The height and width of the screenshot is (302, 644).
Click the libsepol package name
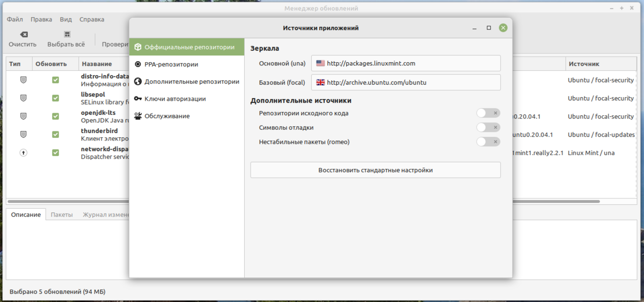coord(93,94)
